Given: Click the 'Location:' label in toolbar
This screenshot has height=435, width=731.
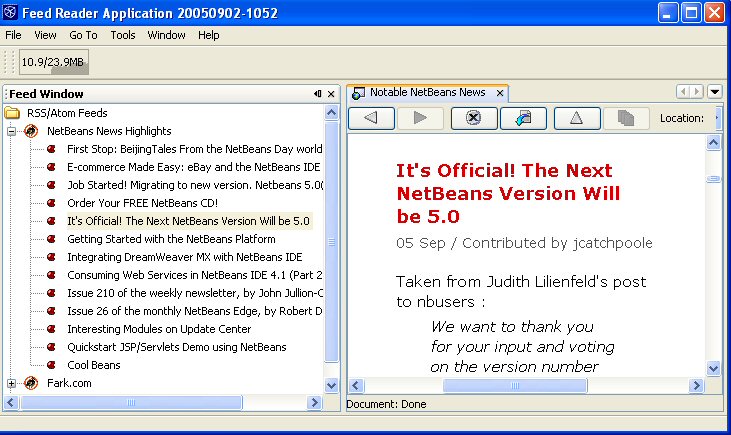Looking at the screenshot, I should pos(682,118).
